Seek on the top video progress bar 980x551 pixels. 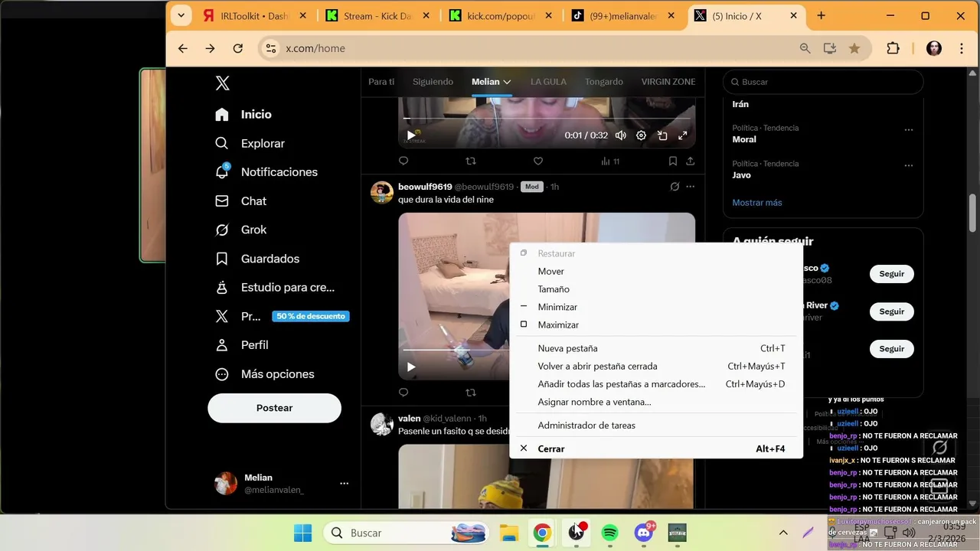547,119
